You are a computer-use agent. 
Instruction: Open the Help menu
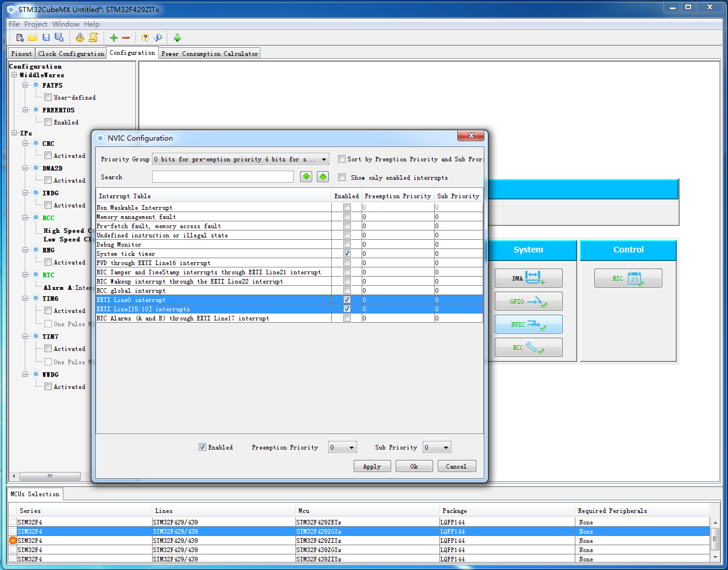click(x=92, y=24)
